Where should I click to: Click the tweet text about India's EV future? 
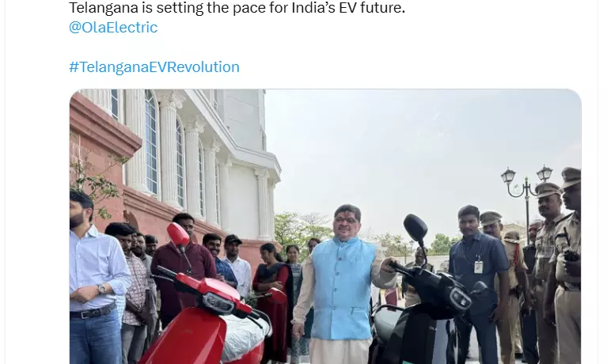point(237,8)
